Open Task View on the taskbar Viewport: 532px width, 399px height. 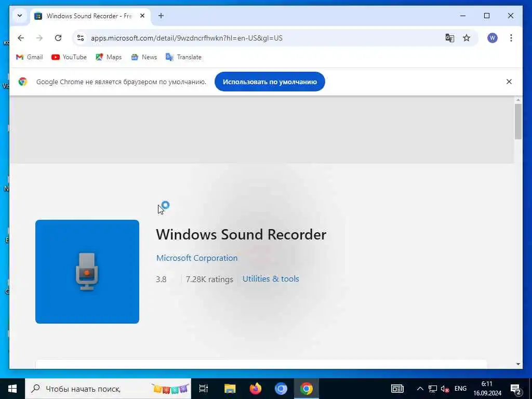click(x=204, y=389)
